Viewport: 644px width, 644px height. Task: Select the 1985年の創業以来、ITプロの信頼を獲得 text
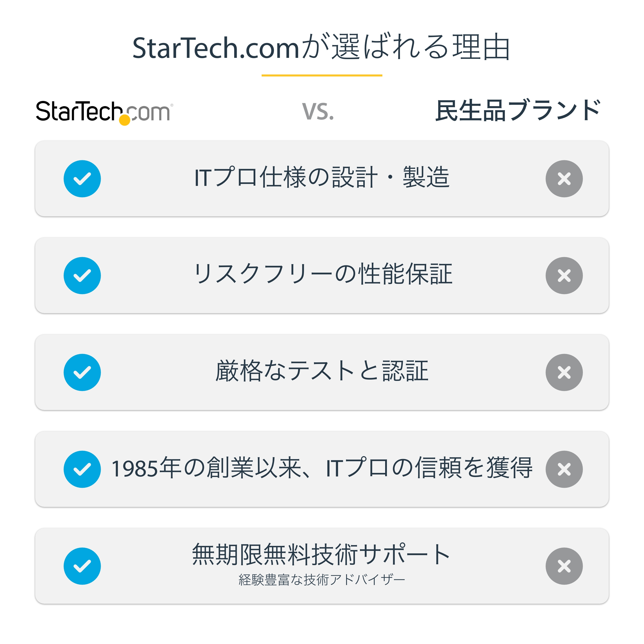[322, 468]
